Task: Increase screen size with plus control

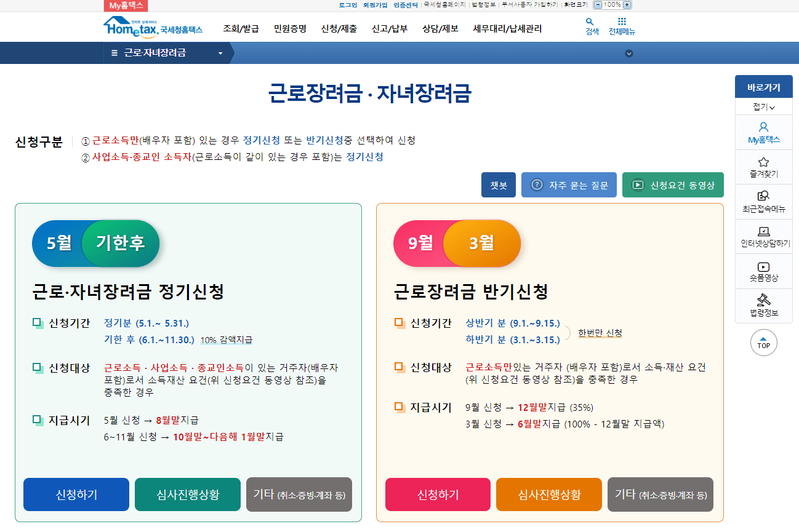Action: click(x=625, y=6)
